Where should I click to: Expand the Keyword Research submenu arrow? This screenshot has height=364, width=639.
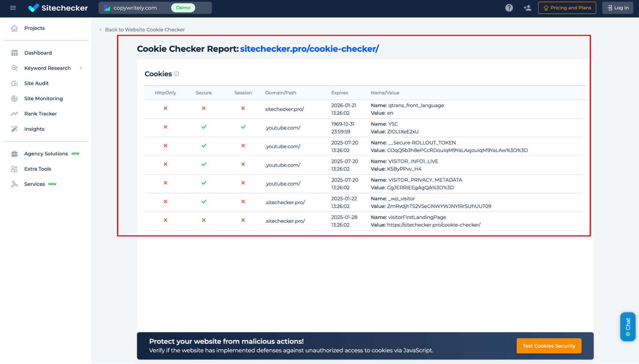pos(81,68)
